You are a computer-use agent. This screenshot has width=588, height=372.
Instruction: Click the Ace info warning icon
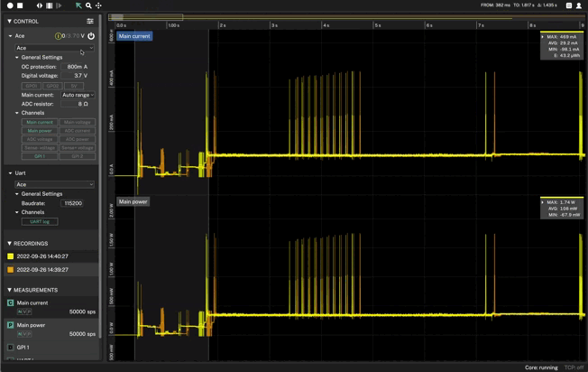59,36
